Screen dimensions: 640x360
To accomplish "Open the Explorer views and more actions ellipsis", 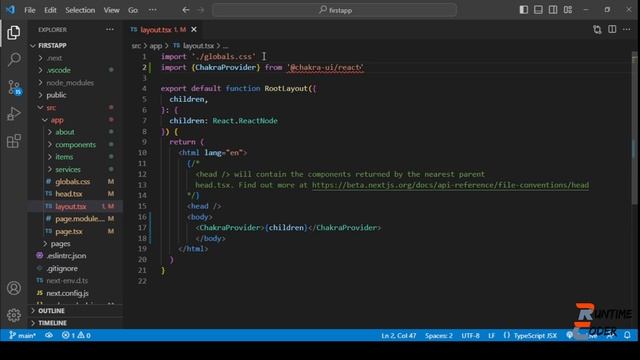I will pyautogui.click(x=110, y=29).
